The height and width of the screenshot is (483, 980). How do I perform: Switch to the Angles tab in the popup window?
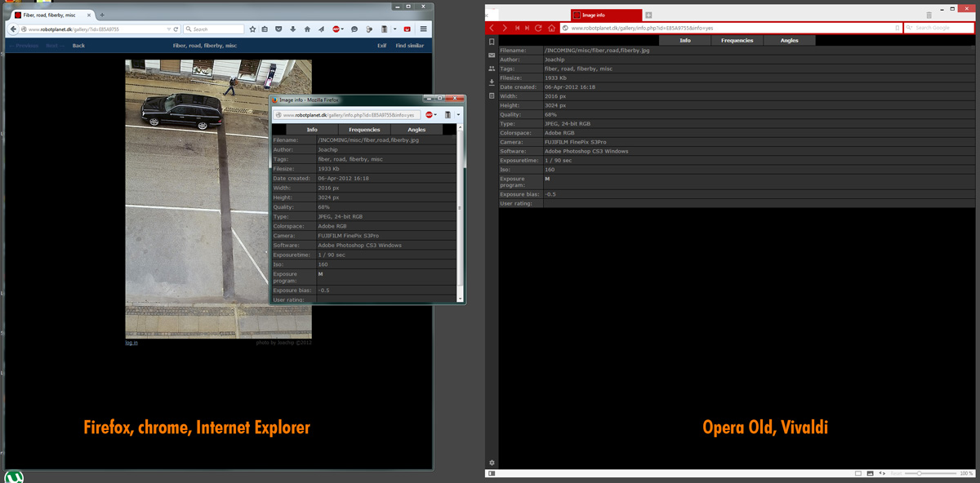tap(416, 129)
